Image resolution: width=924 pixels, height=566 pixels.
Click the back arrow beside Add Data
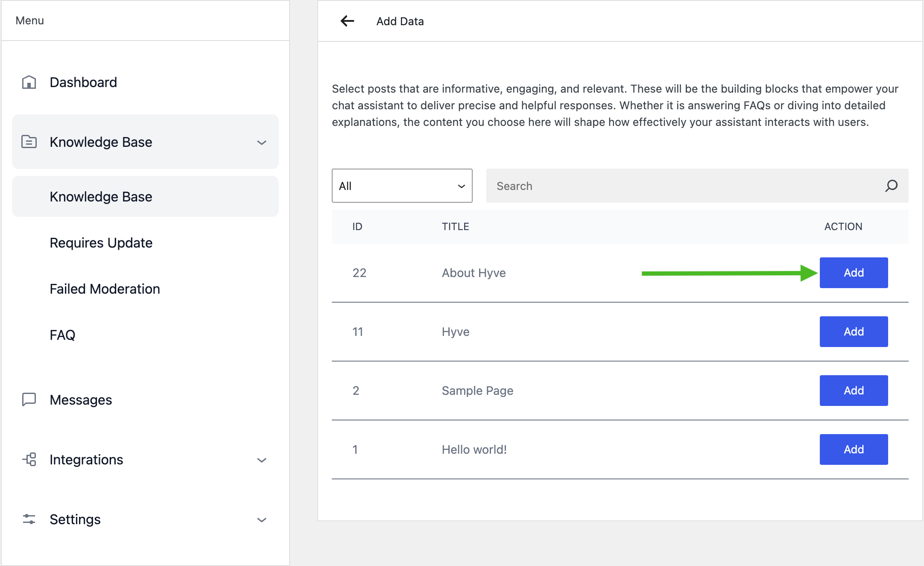[347, 21]
